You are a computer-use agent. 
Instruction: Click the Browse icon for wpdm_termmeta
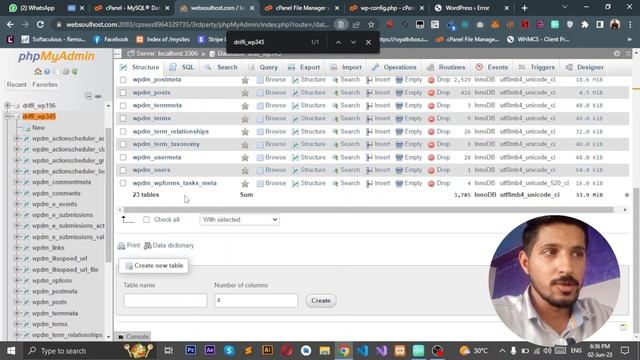point(260,106)
